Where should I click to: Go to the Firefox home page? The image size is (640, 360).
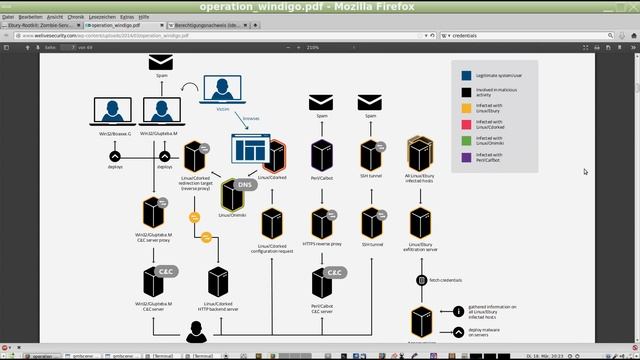[x=634, y=36]
